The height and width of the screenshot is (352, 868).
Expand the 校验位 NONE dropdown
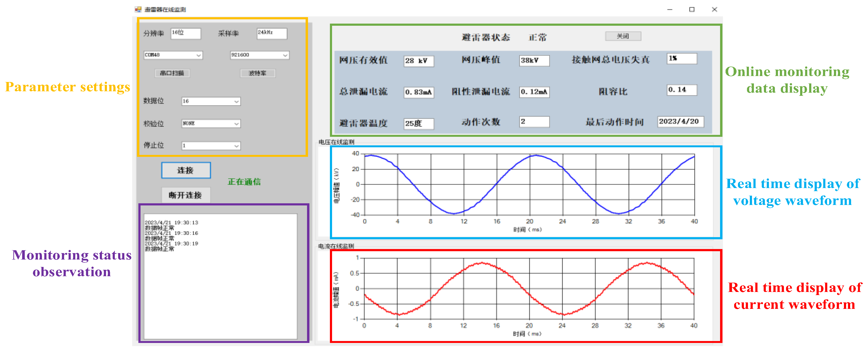click(x=236, y=124)
